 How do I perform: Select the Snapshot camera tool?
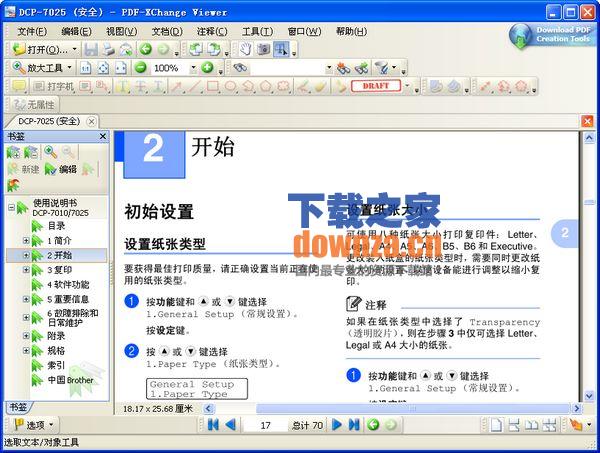pos(263,49)
